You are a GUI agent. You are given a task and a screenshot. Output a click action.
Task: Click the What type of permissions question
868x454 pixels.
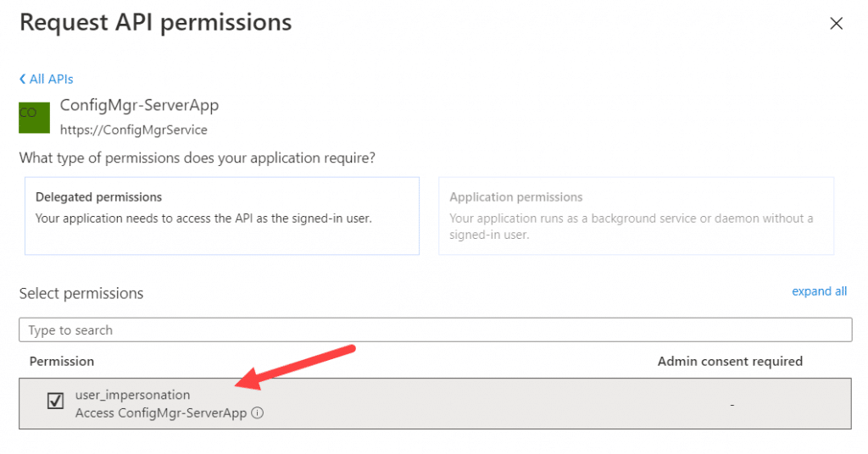tap(197, 158)
